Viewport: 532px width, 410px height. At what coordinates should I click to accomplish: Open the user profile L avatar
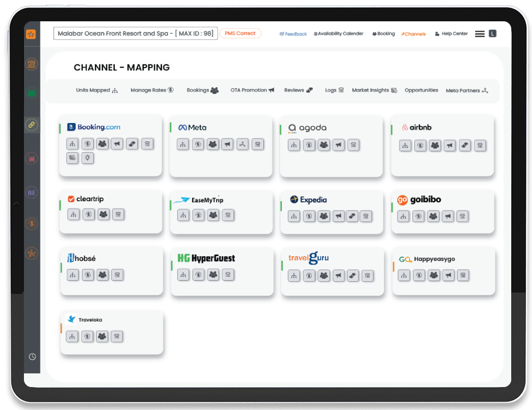click(493, 34)
